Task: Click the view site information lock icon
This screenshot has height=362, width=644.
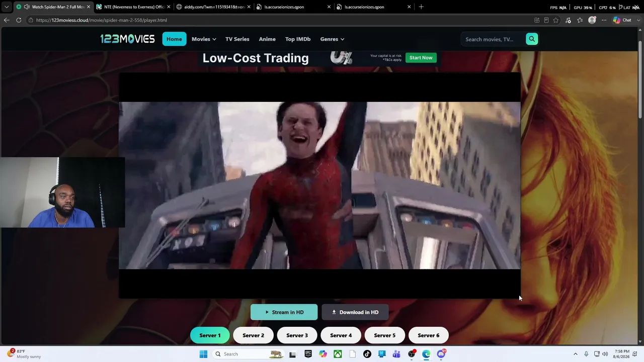Action: (31, 20)
